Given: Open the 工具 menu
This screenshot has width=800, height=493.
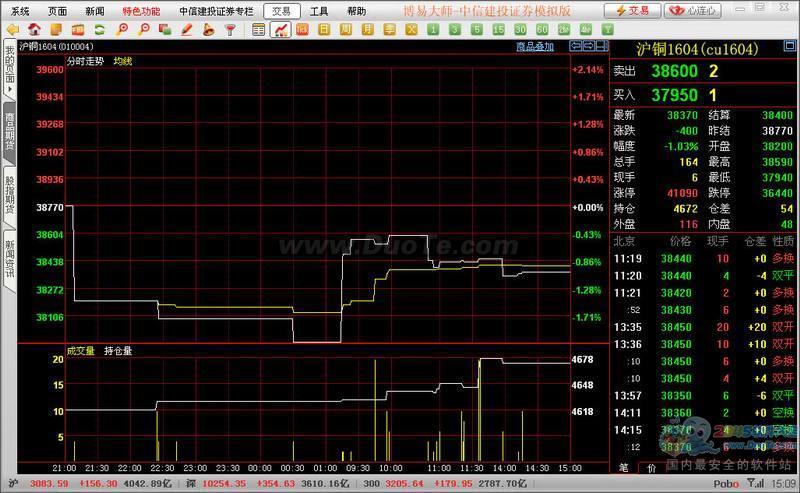Looking at the screenshot, I should (318, 10).
